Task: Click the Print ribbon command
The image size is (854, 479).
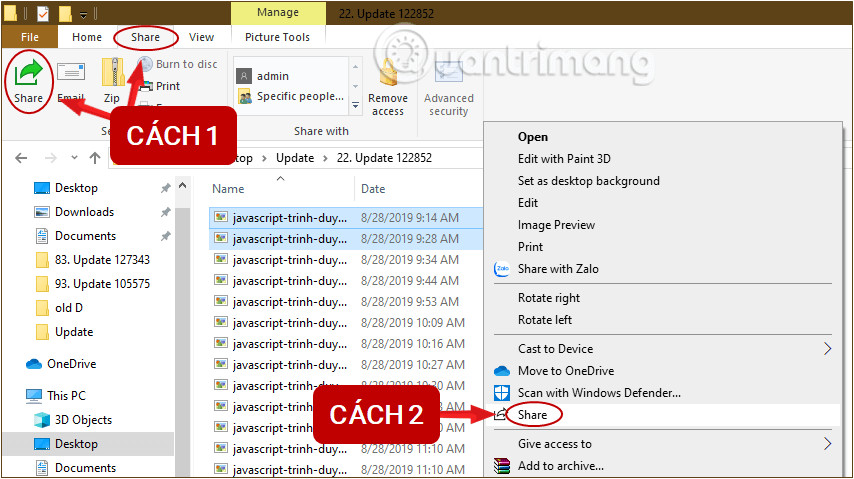Action: click(x=160, y=86)
